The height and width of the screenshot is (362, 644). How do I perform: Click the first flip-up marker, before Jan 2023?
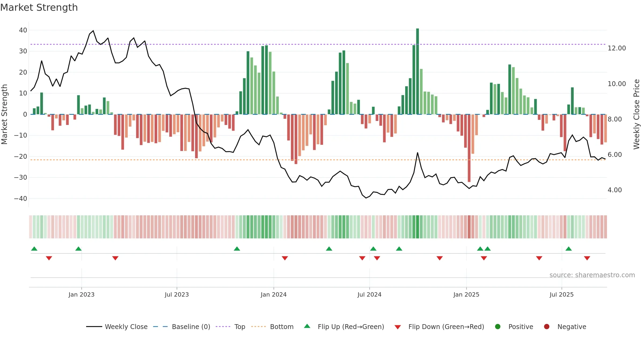(34, 249)
